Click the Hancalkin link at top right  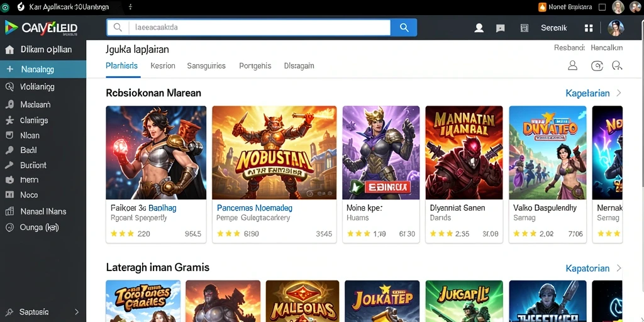pos(607,48)
